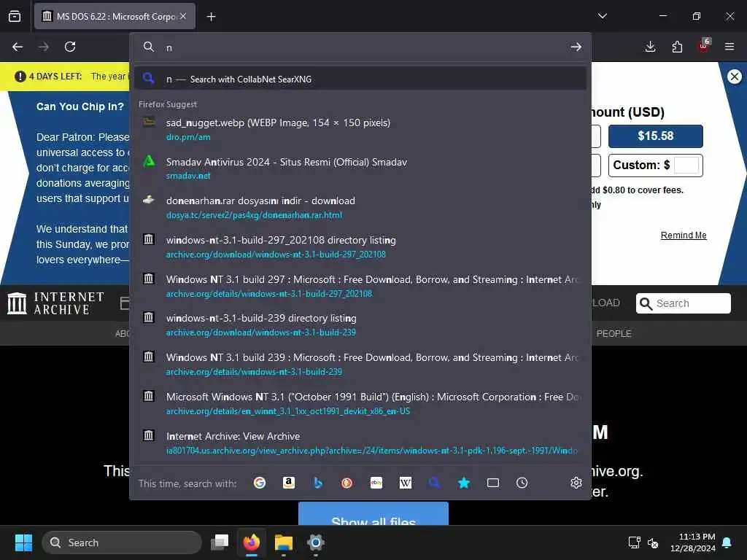This screenshot has width=747, height=560.
Task: Open the Windows NT 3.1 build 239 details suggestion
Action: (x=360, y=365)
